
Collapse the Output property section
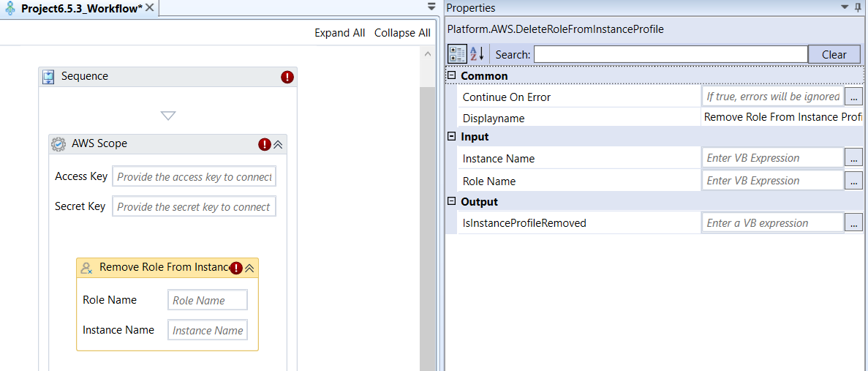pyautogui.click(x=451, y=201)
